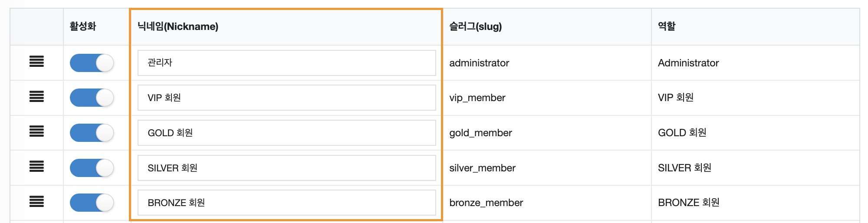The image size is (868, 223).
Task: Turn off the VIP 회원 activation switch
Action: click(x=92, y=98)
